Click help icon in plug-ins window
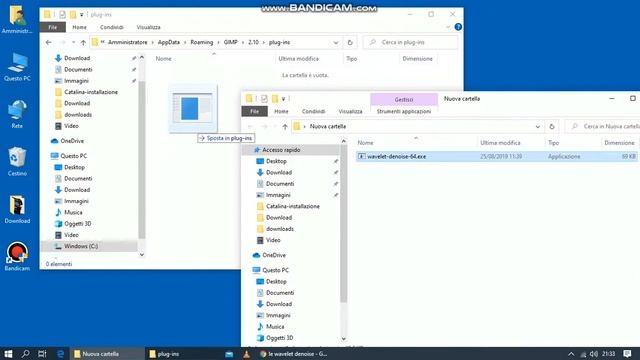The image size is (640, 360). point(458,27)
